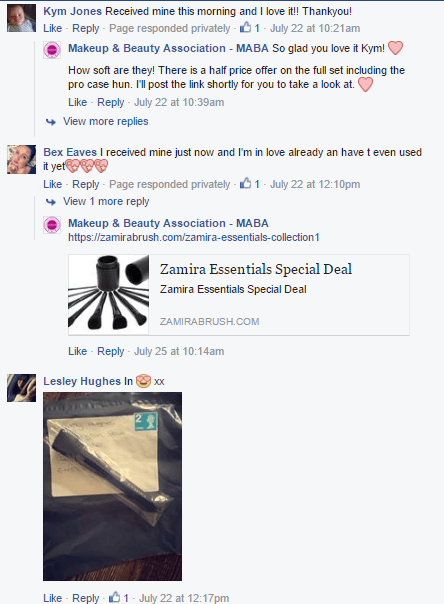The height and width of the screenshot is (604, 444).
Task: Click MABA page logo beside first reply
Action: click(52, 50)
